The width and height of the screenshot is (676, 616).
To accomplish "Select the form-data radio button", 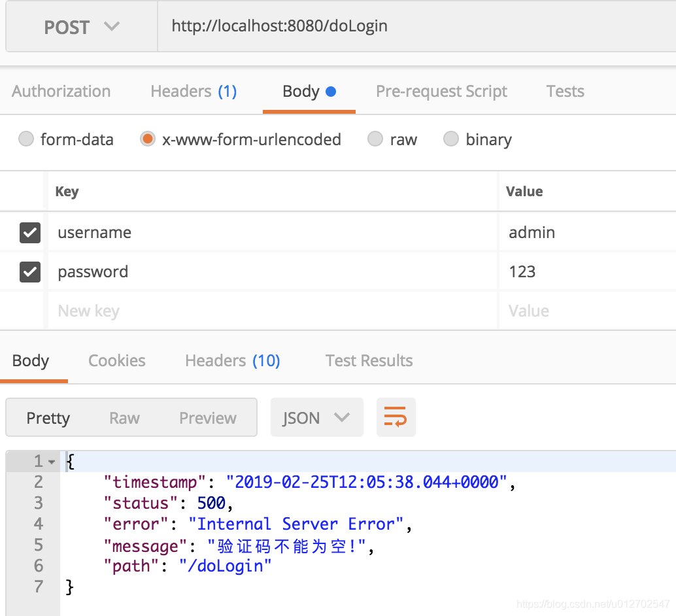I will click(26, 139).
